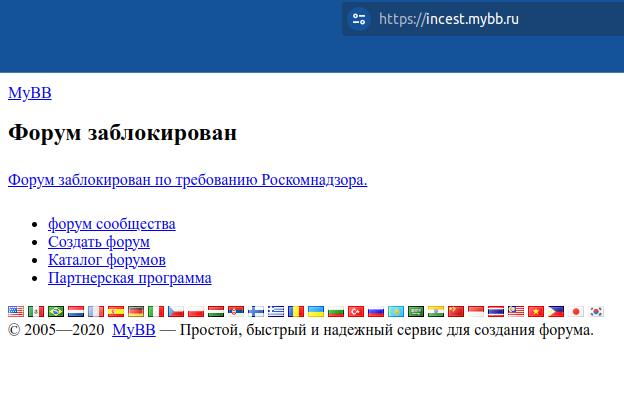Image resolution: width=624 pixels, height=393 pixels.
Task: Click the India flag icon
Action: pyautogui.click(x=436, y=311)
